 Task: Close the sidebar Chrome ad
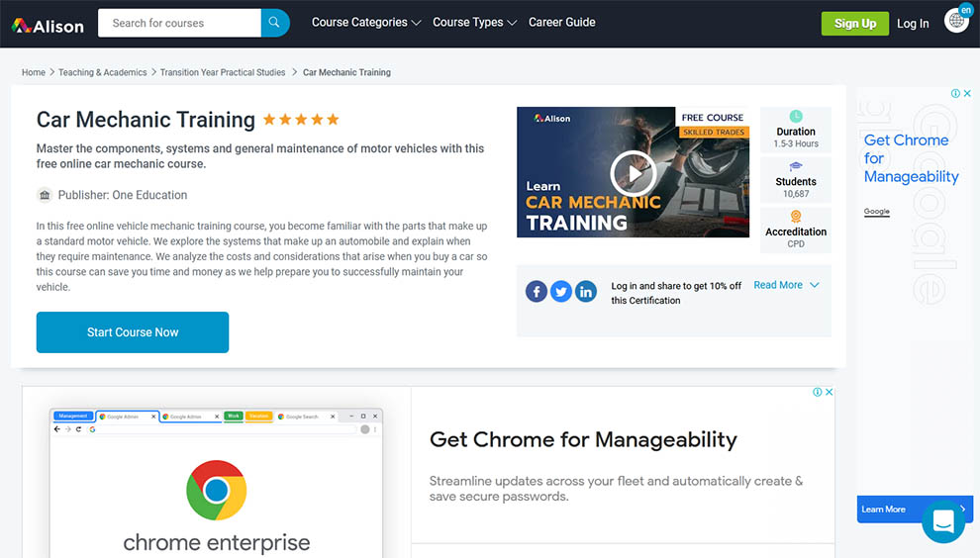tap(967, 93)
